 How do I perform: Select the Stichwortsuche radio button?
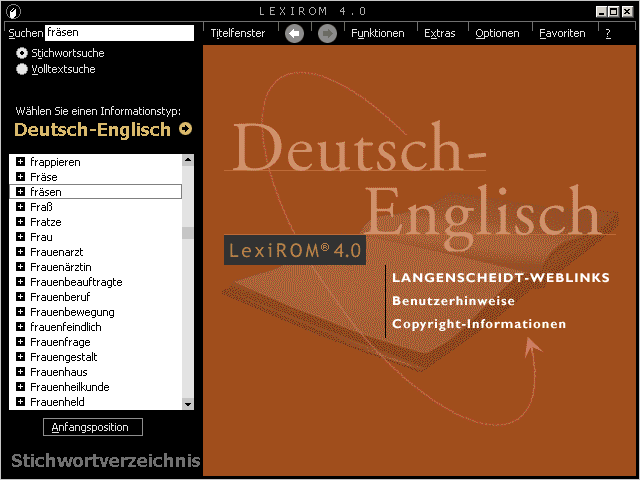[22, 53]
